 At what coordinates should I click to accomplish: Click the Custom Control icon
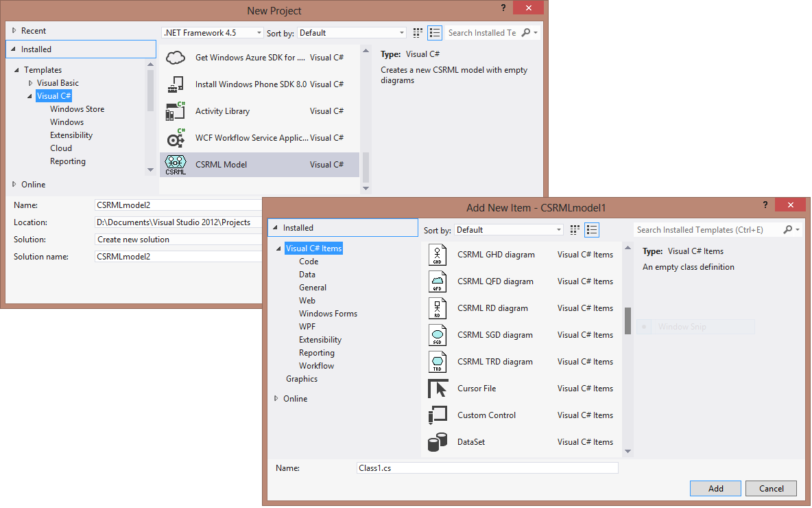pos(438,415)
